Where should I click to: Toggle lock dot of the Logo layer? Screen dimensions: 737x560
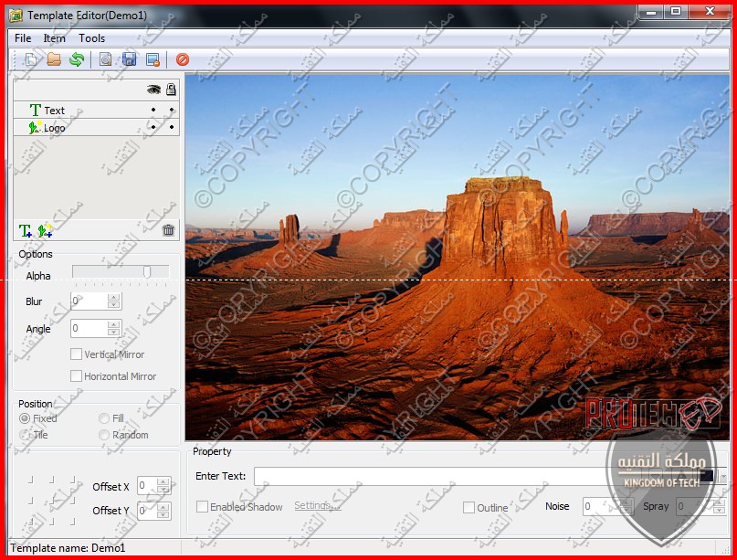click(172, 127)
